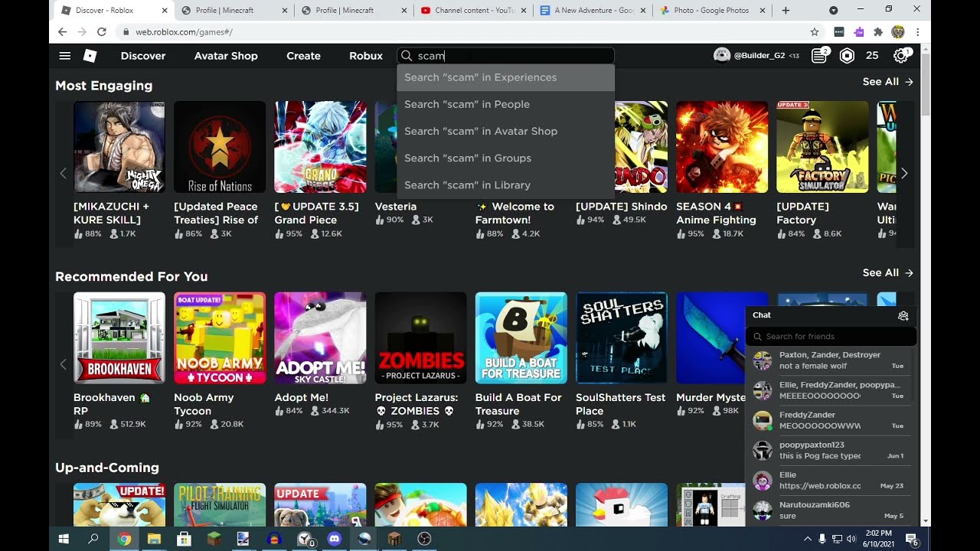Open Vesteria game title link

point(396,207)
